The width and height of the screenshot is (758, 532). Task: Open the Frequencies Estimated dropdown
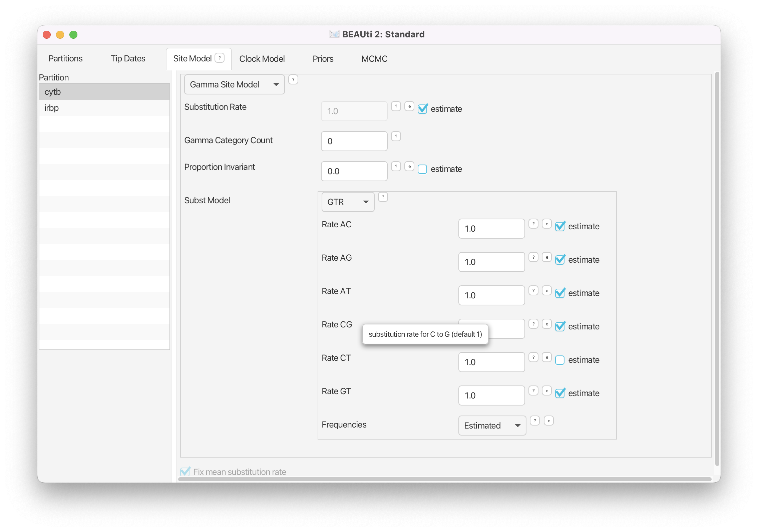pyautogui.click(x=492, y=426)
